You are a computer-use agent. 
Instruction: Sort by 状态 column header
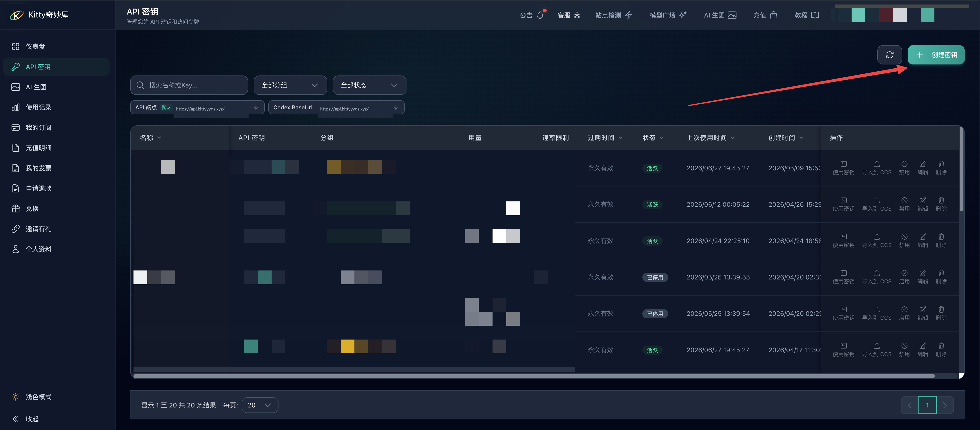coord(653,138)
